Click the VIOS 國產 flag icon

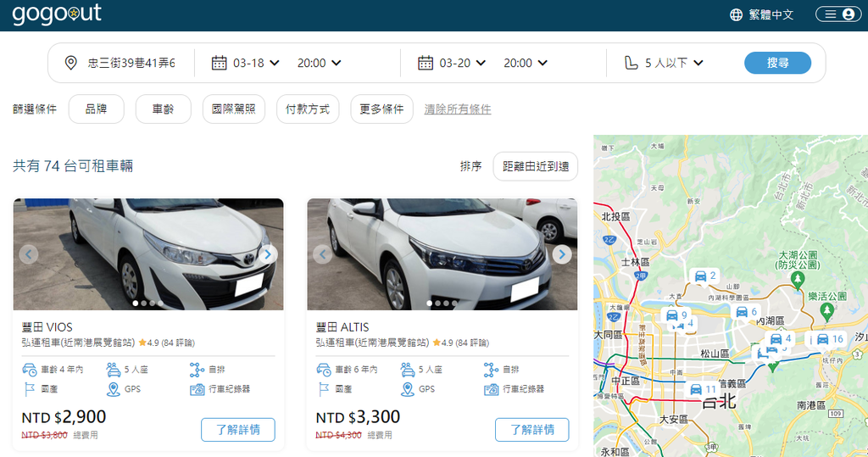pos(30,389)
